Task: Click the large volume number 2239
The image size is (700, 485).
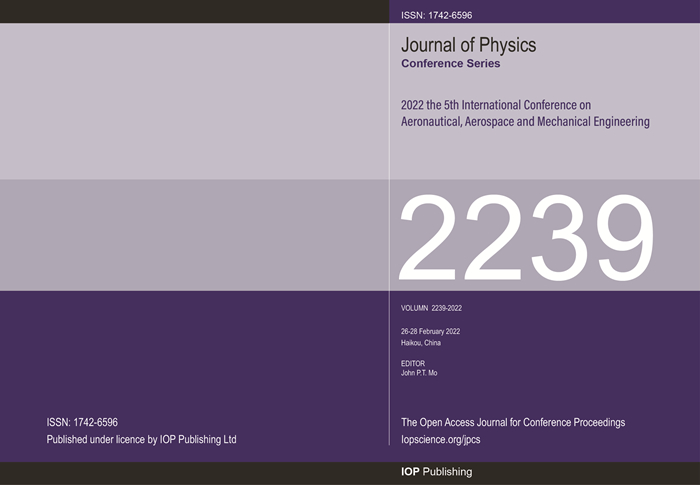Action: pos(526,237)
